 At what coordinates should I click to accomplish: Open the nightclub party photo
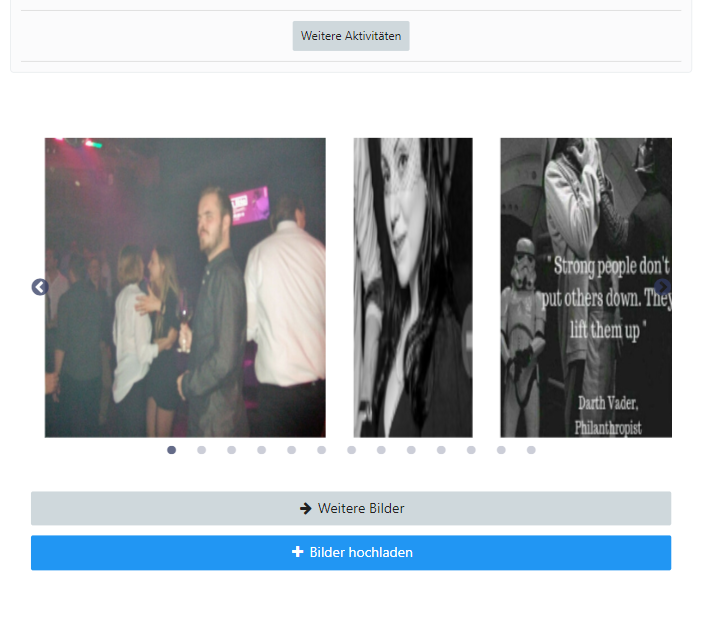click(185, 287)
